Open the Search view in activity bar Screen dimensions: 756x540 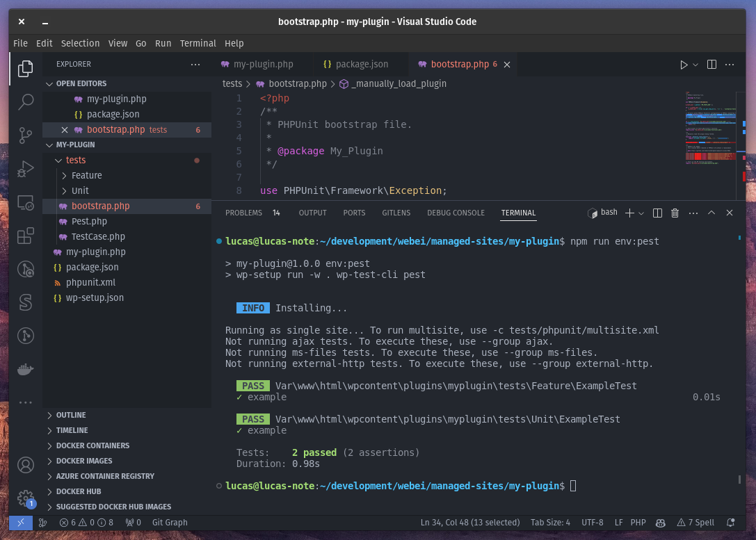pos(26,101)
